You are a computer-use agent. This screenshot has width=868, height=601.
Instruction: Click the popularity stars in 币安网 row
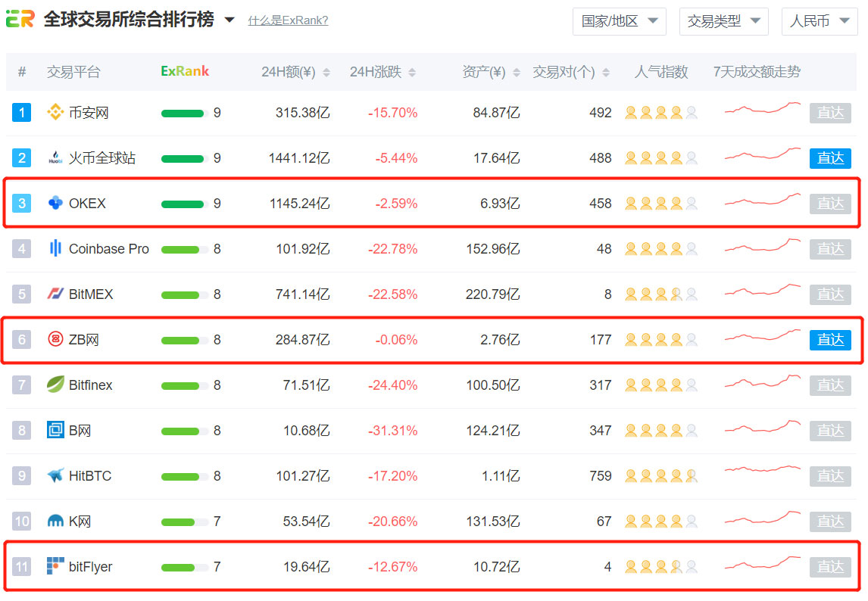[661, 113]
